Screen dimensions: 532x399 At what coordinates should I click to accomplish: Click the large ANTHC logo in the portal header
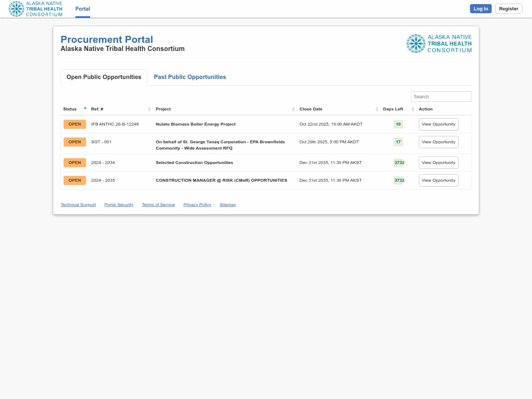point(439,44)
